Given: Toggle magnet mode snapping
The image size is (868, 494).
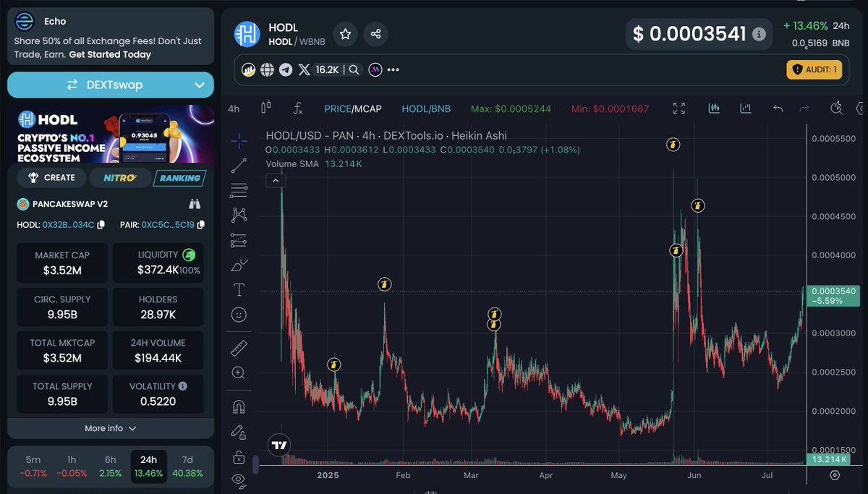Looking at the screenshot, I should point(239,407).
